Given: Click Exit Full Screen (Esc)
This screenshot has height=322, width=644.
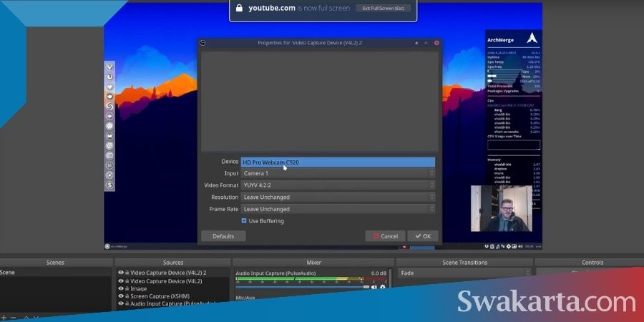Looking at the screenshot, I should coord(384,8).
